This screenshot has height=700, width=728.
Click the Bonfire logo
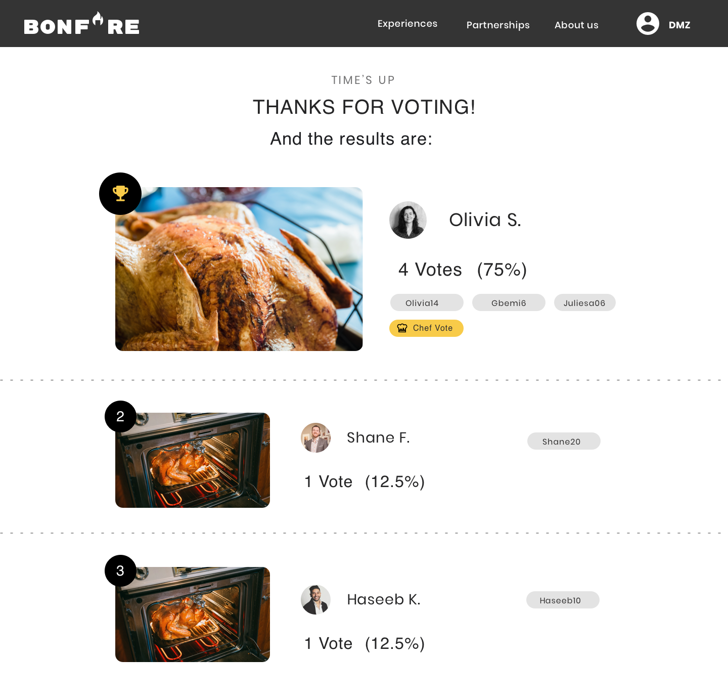[x=81, y=23]
